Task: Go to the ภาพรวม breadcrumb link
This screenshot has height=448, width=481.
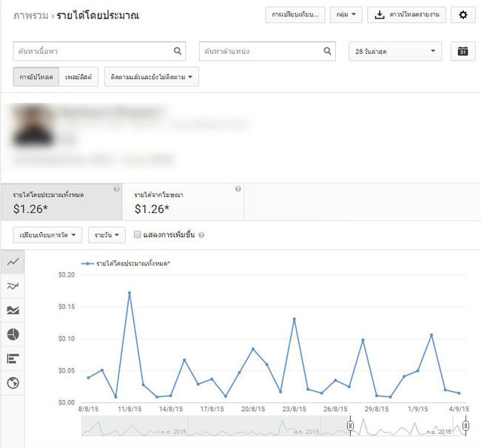Action: (30, 15)
